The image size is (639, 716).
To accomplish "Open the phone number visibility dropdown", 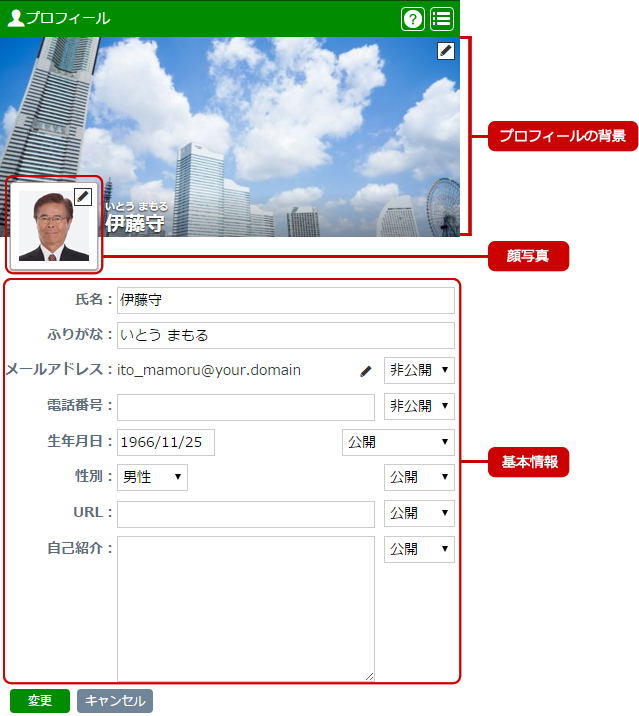I will point(419,406).
